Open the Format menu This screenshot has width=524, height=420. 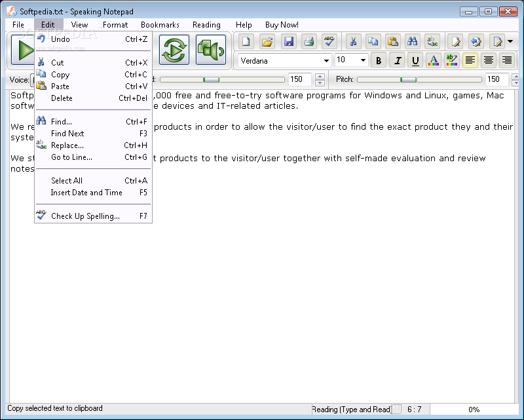pyautogui.click(x=115, y=25)
